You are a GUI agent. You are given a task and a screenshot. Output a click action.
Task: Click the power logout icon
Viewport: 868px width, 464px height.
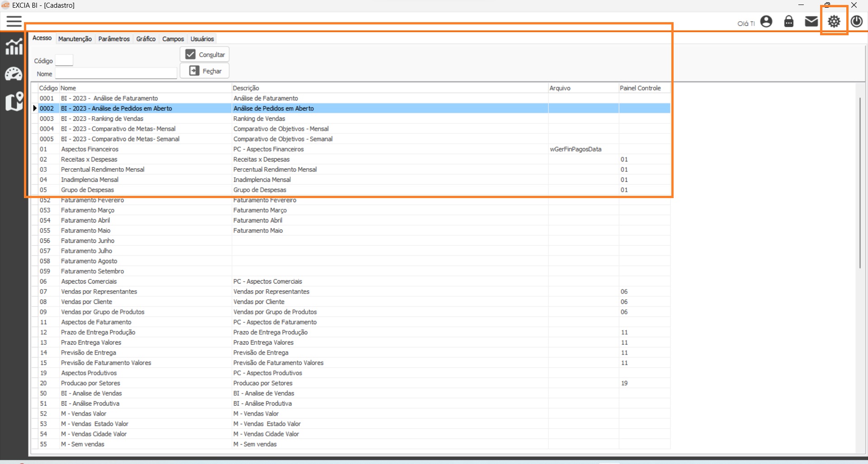(857, 22)
